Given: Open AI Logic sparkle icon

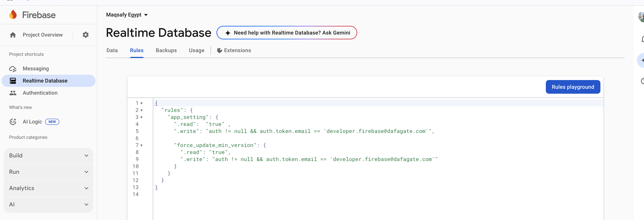Looking at the screenshot, I should click(x=13, y=122).
